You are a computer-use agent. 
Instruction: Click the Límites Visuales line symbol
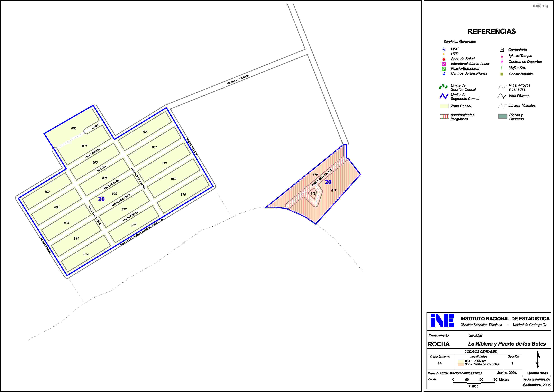point(502,106)
